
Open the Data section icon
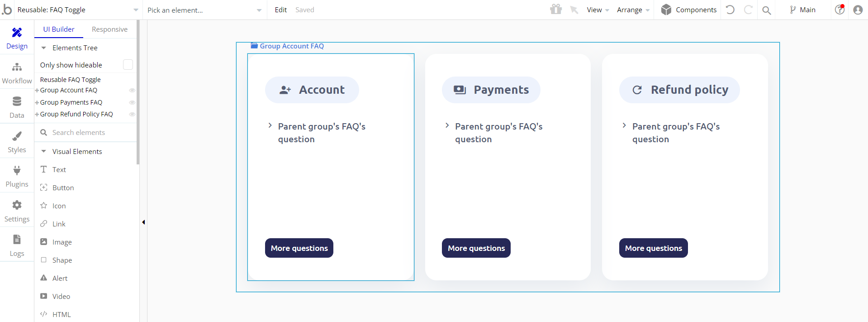17,101
